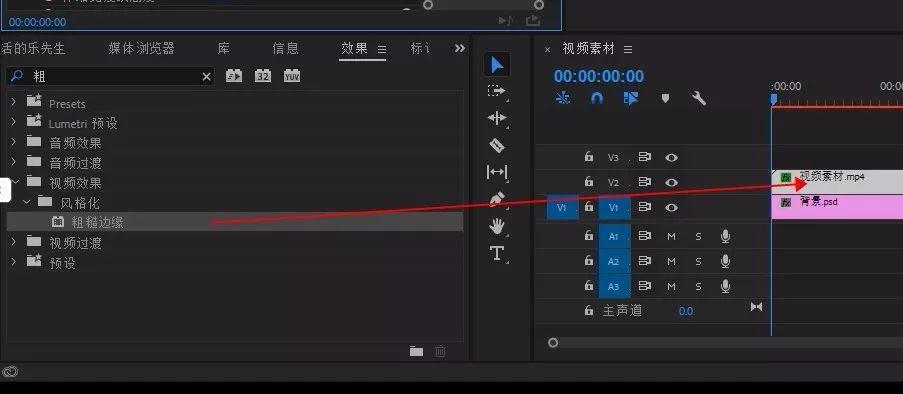Expand the 视频过渡 folder

coord(14,242)
